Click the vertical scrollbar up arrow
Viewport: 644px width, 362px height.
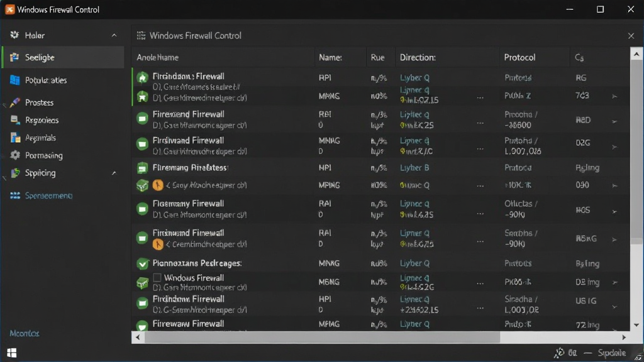point(636,54)
